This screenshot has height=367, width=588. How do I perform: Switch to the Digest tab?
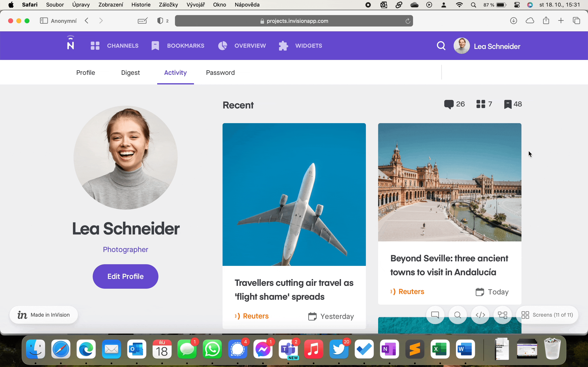(x=130, y=73)
